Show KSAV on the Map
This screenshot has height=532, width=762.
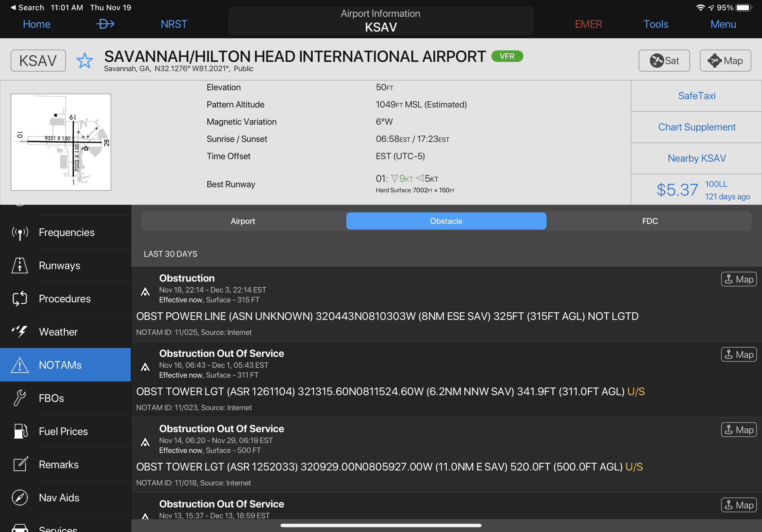[x=725, y=61]
